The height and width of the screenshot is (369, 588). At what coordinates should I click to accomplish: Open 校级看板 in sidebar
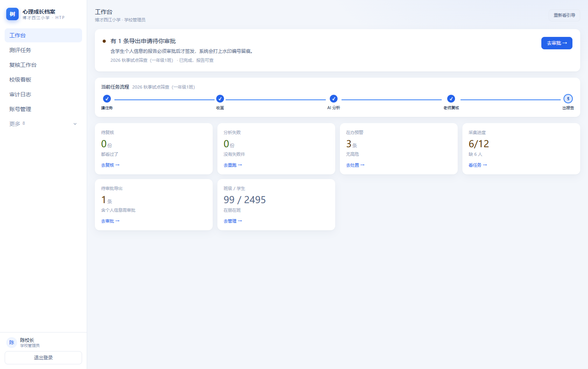[43, 80]
